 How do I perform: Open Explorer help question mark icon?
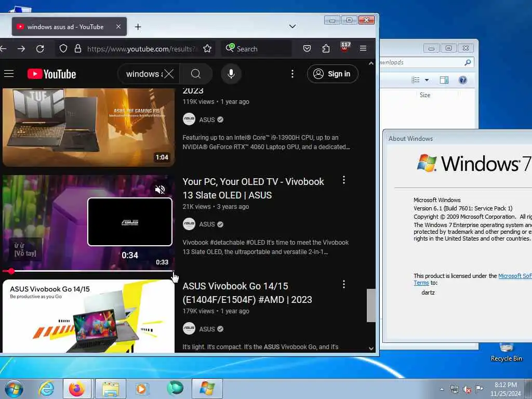click(463, 80)
